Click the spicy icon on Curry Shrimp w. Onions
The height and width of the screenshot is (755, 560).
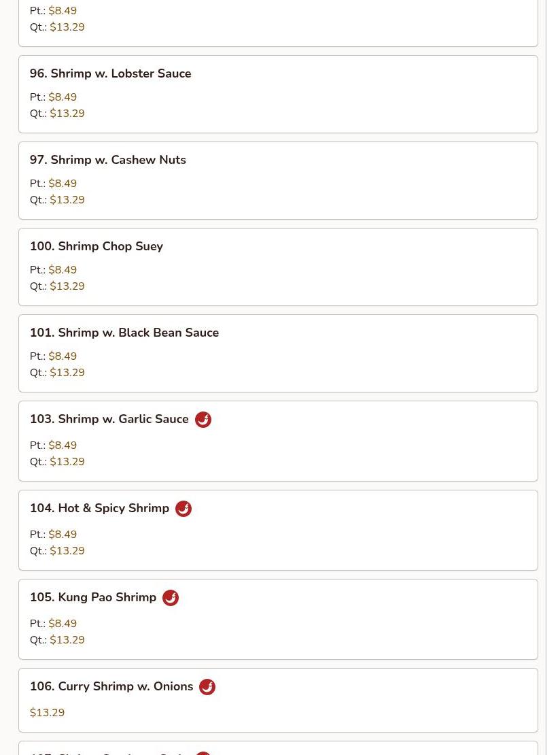coord(207,687)
